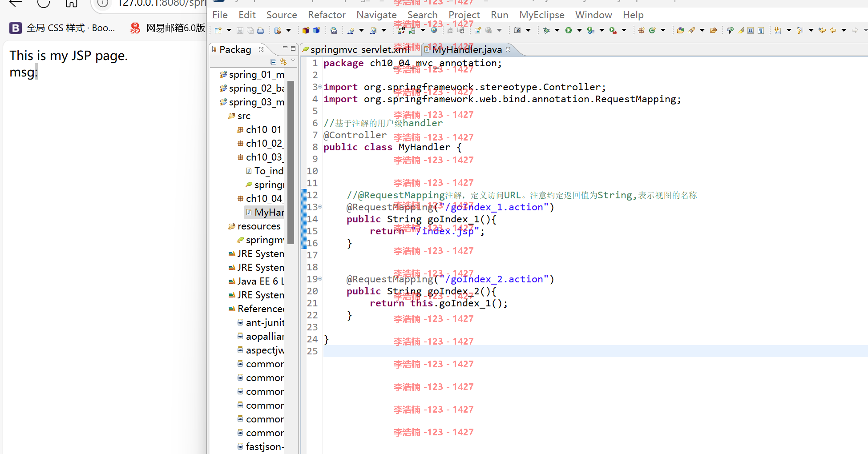Minimize the Package Explorer view
The height and width of the screenshot is (454, 868).
point(285,48)
